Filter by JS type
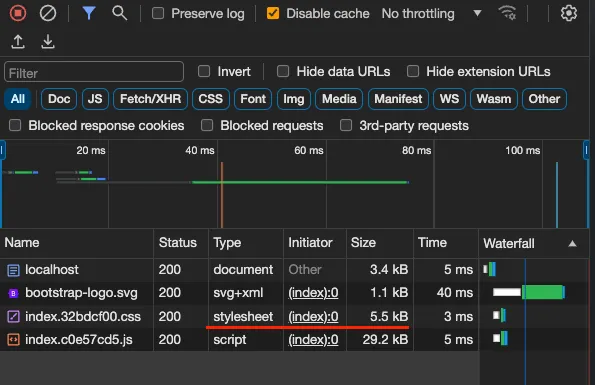 95,99
